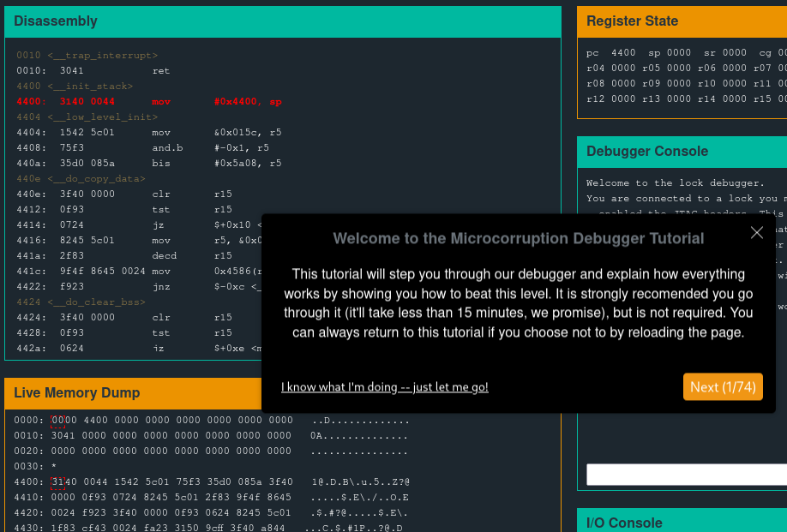787x532 pixels.
Task: Select the Disassembly panel header
Action: point(56,21)
